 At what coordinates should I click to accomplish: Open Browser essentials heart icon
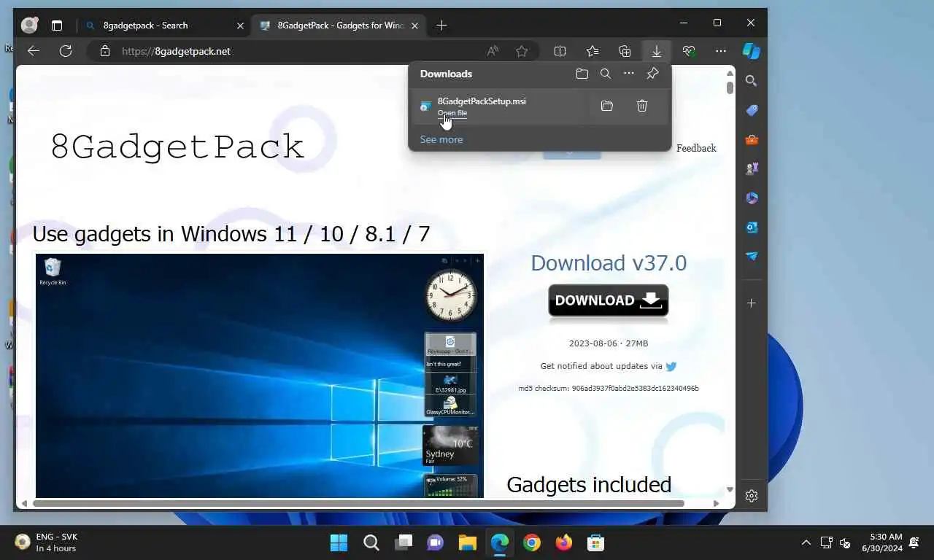[x=689, y=51]
